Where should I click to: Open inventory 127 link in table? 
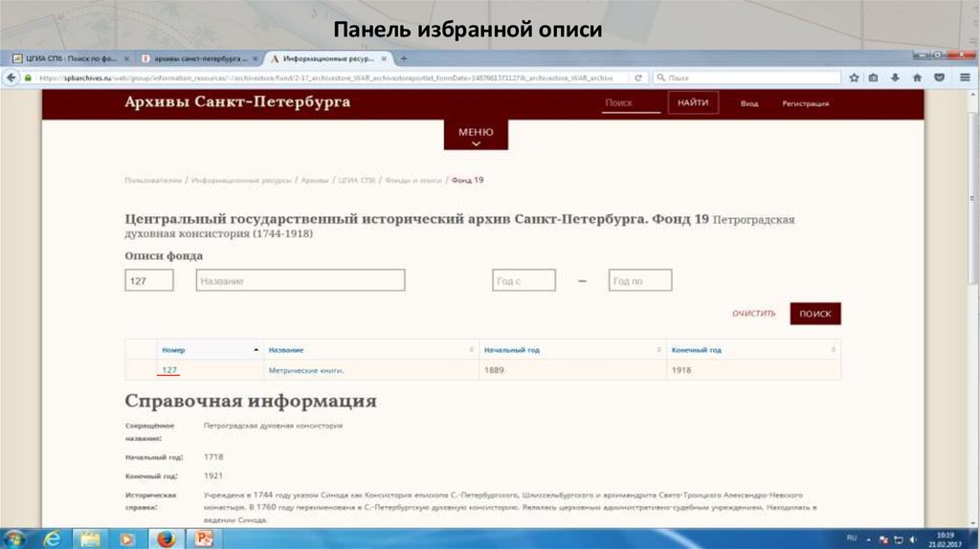point(169,370)
